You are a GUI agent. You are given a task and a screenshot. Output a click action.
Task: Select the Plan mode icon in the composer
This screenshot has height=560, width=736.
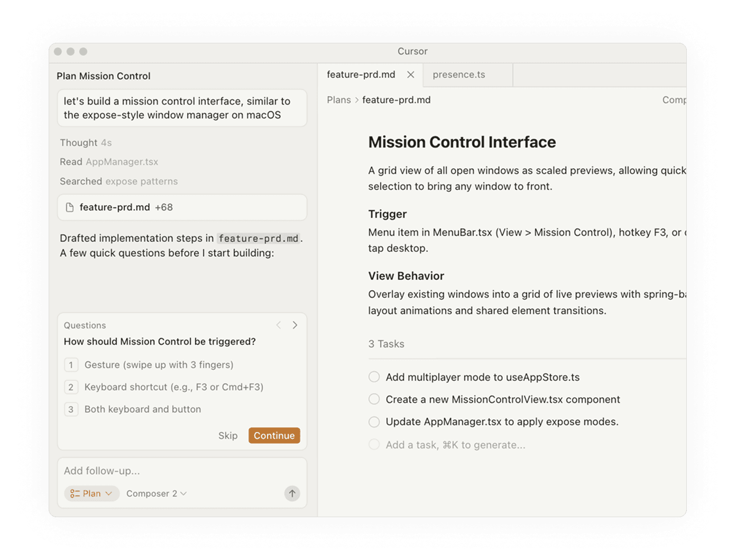[x=77, y=493]
